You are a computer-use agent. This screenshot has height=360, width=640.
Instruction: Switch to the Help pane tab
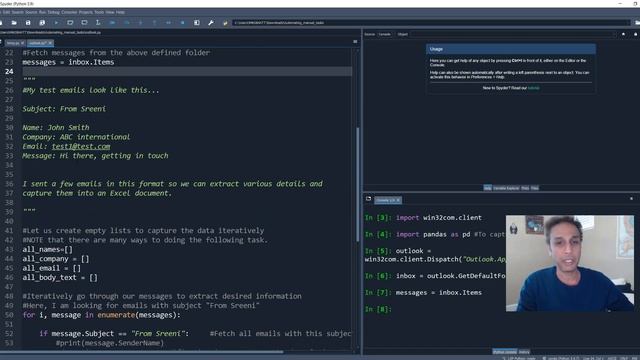click(487, 188)
